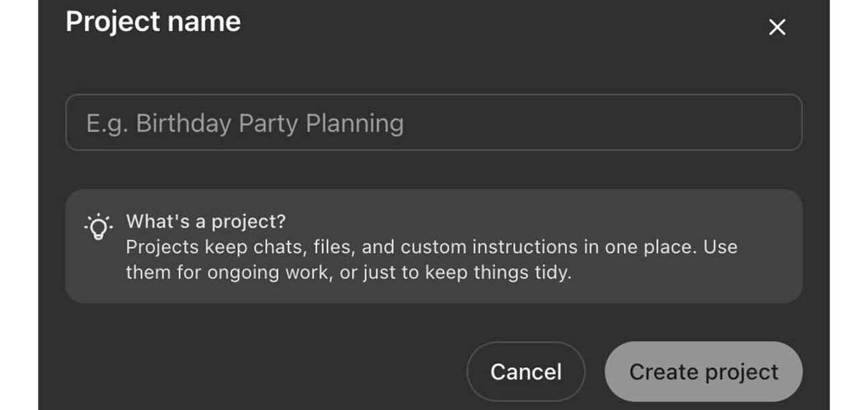Place cursor in the "E.g." name input box
Viewport: 868px width, 410px height.
pos(433,122)
